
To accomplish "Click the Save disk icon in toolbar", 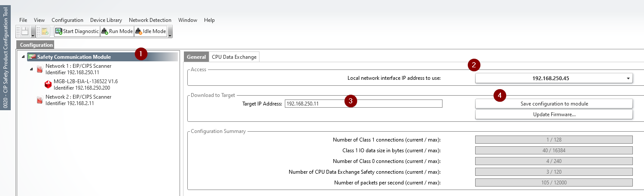I will (x=25, y=31).
